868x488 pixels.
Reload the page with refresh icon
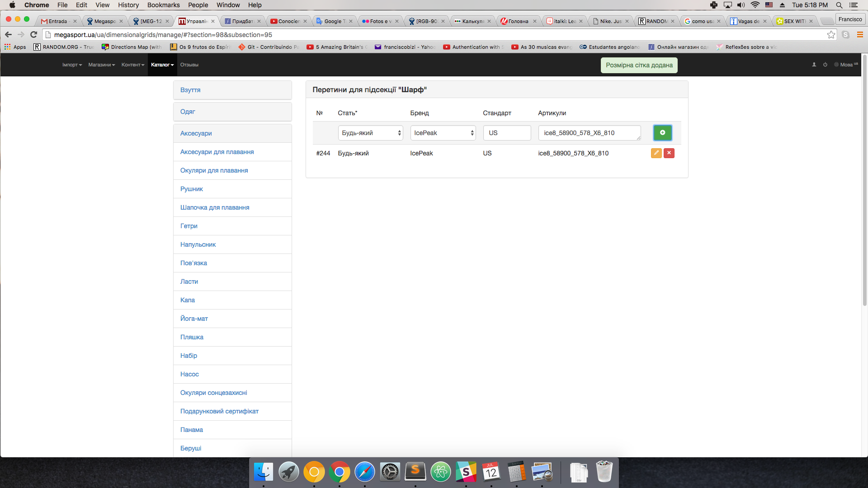(x=33, y=35)
